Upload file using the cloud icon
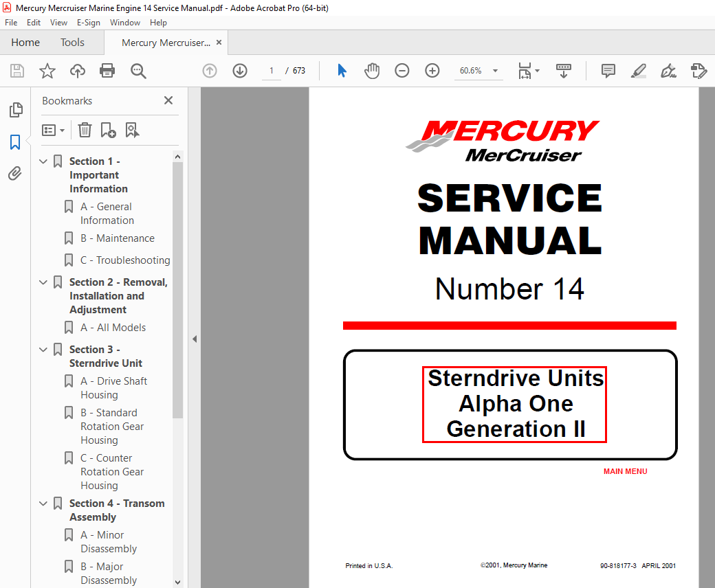Viewport: 715px width, 588px height. [78, 71]
